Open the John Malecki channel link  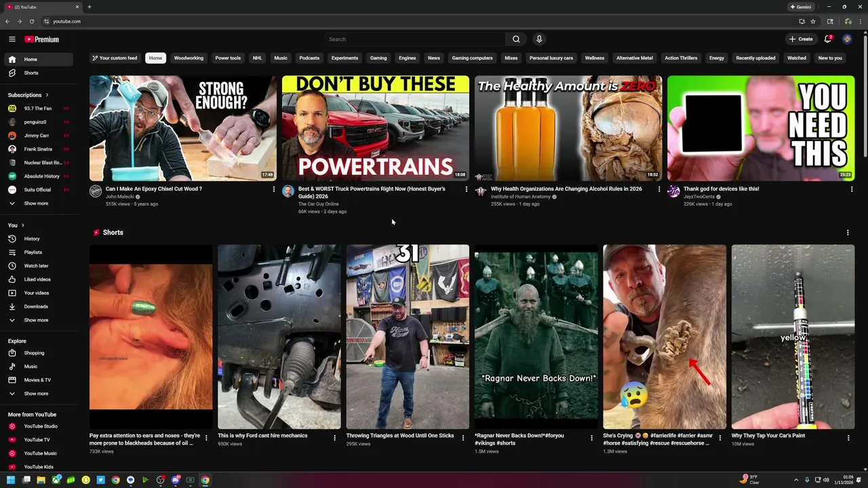[120, 197]
